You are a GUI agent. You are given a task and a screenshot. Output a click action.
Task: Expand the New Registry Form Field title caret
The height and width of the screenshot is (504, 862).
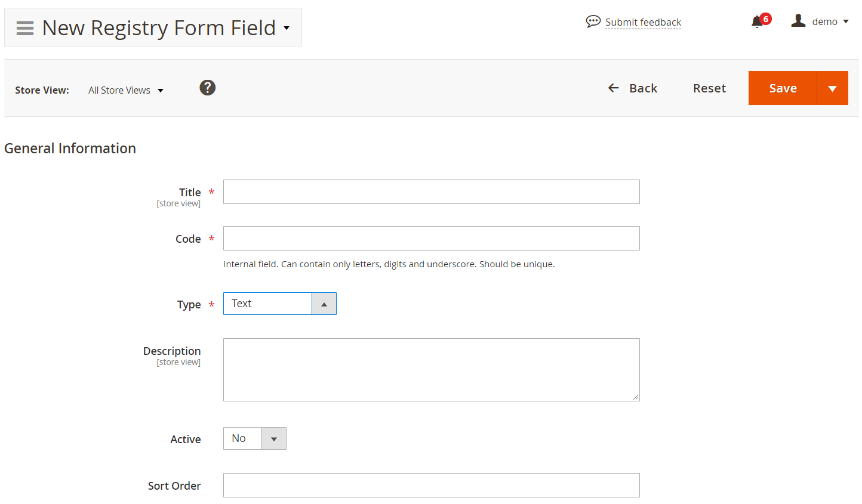click(287, 28)
